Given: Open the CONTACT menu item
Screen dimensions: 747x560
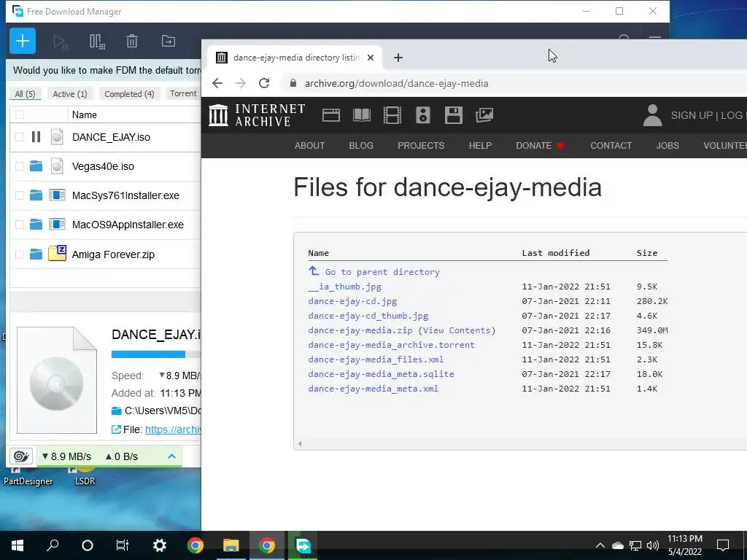Looking at the screenshot, I should (611, 146).
